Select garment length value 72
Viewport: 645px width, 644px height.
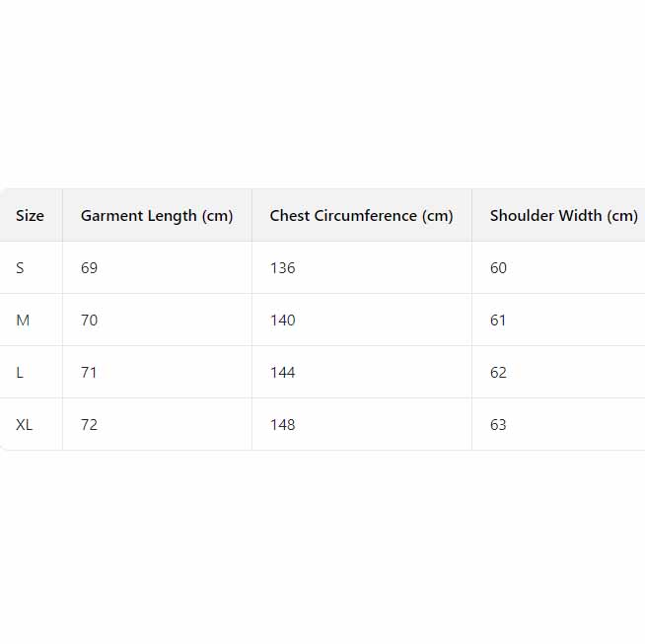point(90,425)
